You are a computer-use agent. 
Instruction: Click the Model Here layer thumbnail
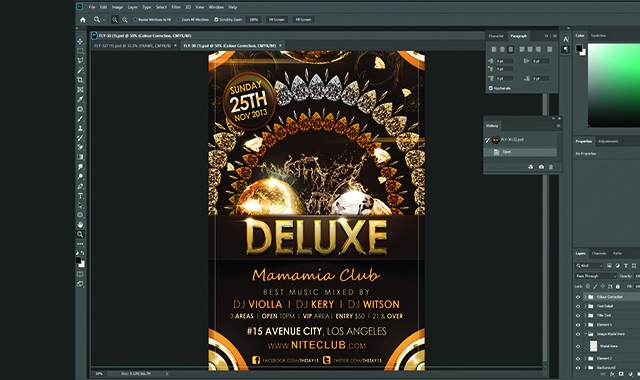[x=593, y=346]
